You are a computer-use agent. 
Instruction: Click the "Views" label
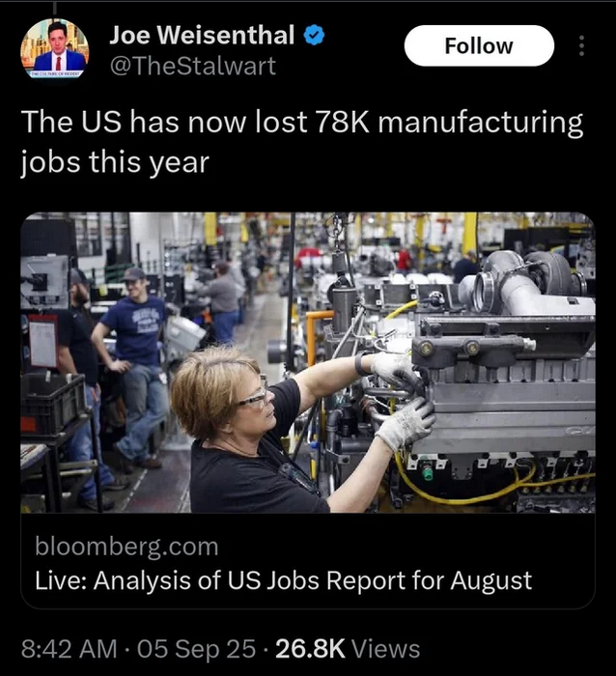386,649
